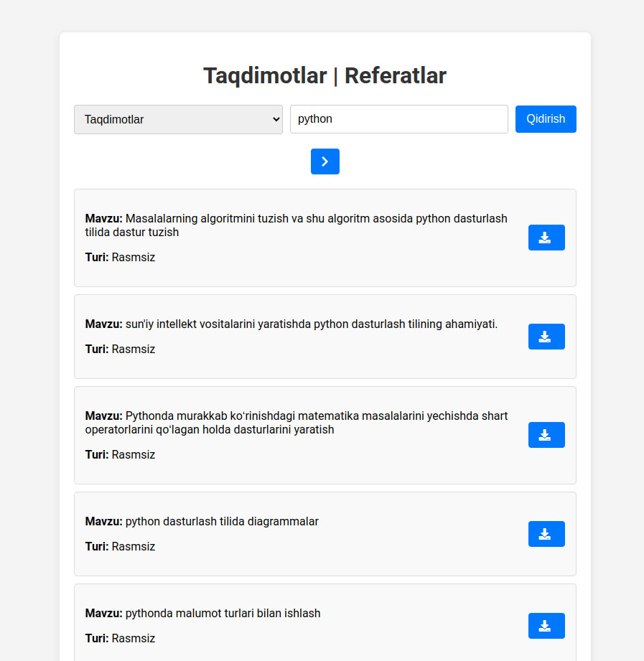Click Turi: Rasmsiz under sun'iy intellekt topic
The image size is (644, 661).
(x=120, y=350)
